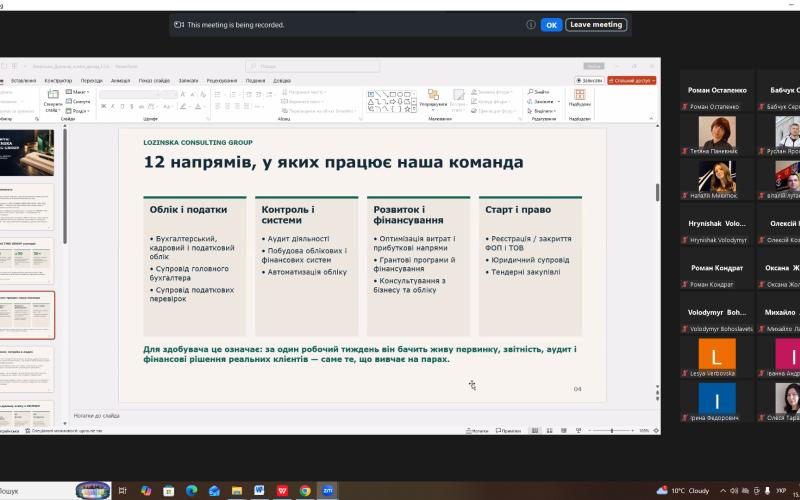The image size is (800, 500).
Task: Open the Рецензування ribbon tab
Action: tap(222, 81)
